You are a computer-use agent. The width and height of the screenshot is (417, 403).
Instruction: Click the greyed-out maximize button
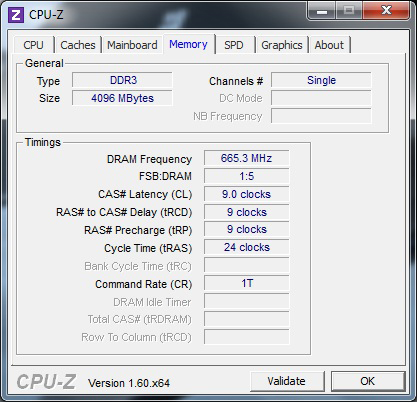349,11
